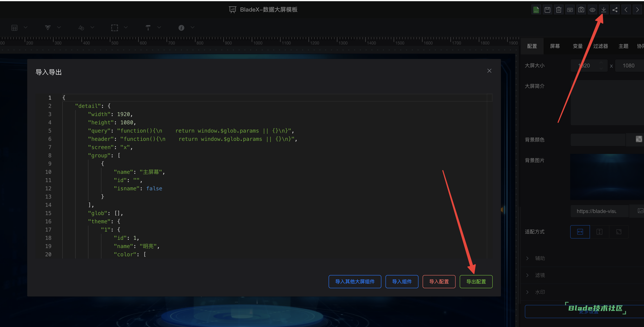This screenshot has height=327, width=644.
Task: Select the horizontal-fit 适配方式 option
Action: (580, 232)
